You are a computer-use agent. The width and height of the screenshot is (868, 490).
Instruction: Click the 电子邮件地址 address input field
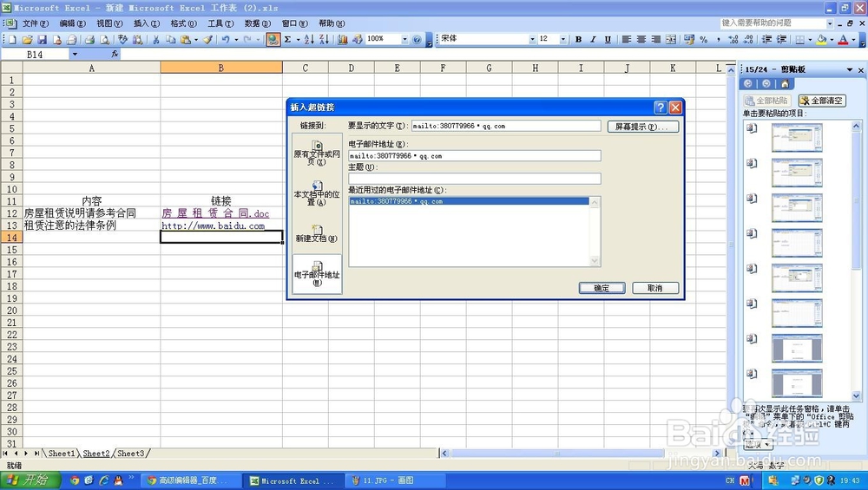[475, 156]
